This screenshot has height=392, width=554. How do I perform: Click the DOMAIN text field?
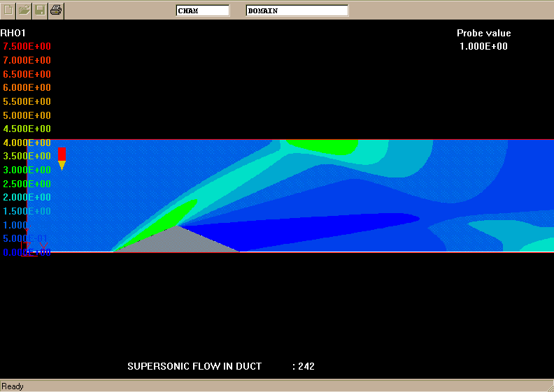297,10
